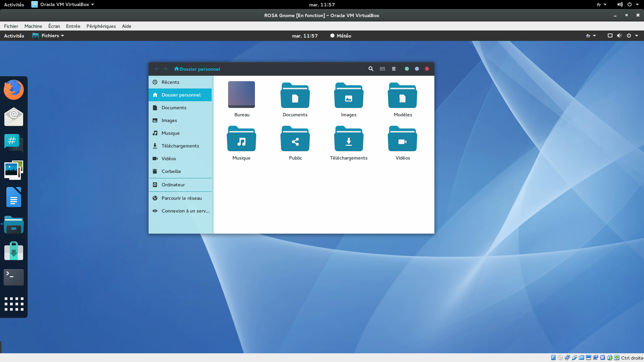Click the search icon in Files header

pos(371,69)
